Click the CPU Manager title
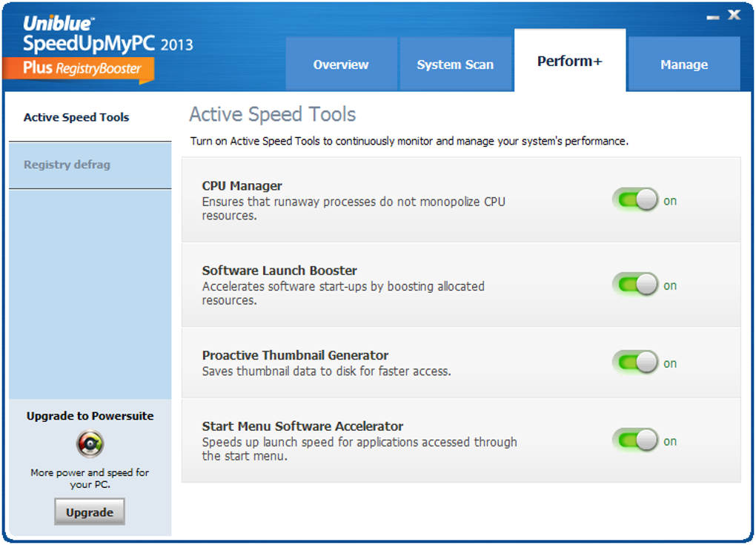The width and height of the screenshot is (756, 545). [242, 185]
